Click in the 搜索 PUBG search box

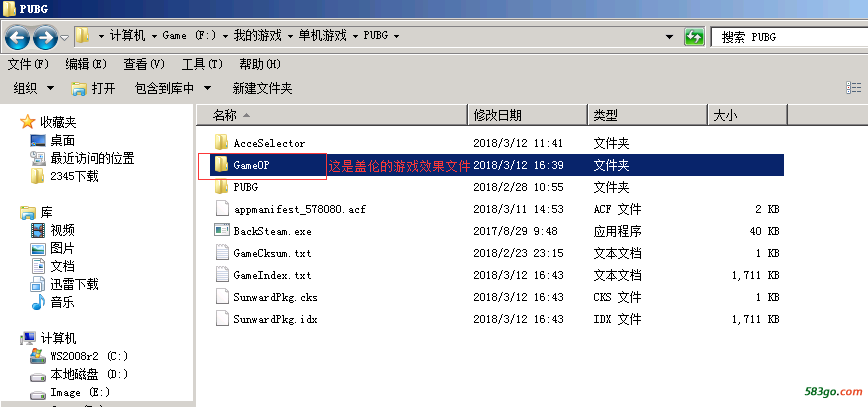789,37
